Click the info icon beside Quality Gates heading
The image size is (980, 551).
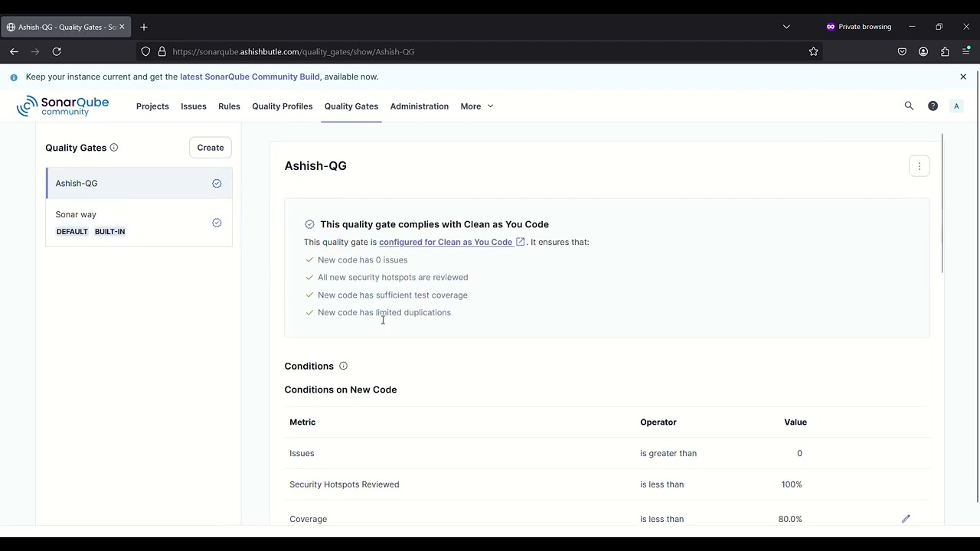[x=114, y=148]
